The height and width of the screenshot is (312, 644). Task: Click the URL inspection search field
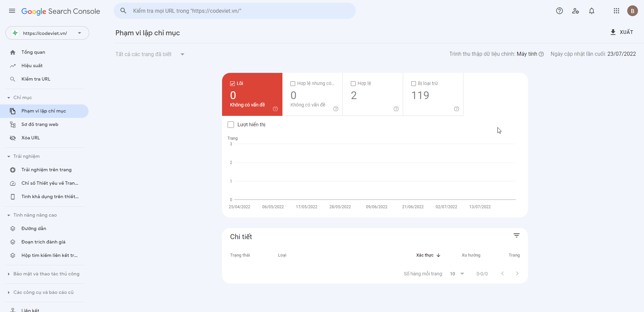235,11
